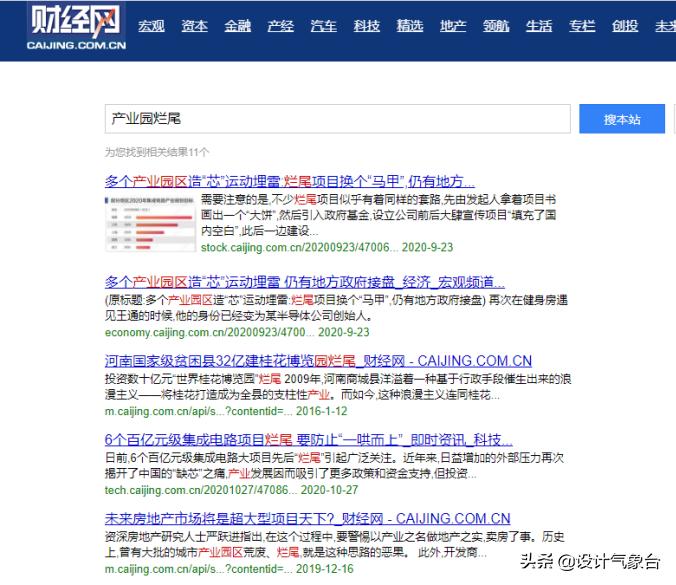Open result 河南国家级贫困县32亿建桂花博览园烂尾

coord(318,361)
